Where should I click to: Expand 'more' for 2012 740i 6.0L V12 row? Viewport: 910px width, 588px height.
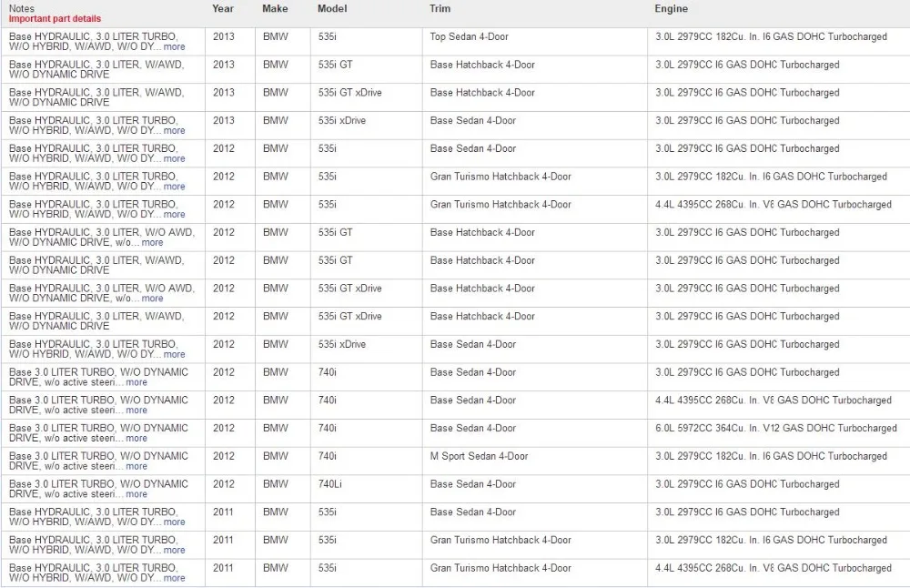pyautogui.click(x=136, y=438)
